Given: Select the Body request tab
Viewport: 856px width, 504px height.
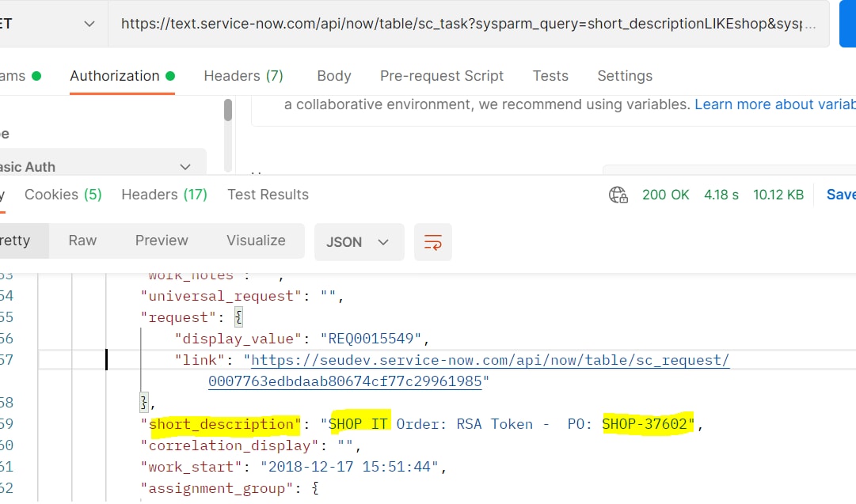Looking at the screenshot, I should tap(333, 76).
